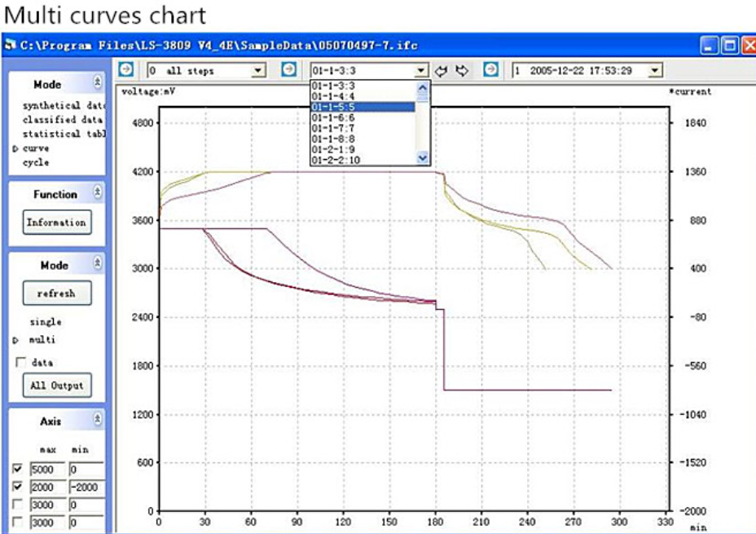Click the Information button
This screenshot has height=534, width=756.
pyautogui.click(x=55, y=223)
